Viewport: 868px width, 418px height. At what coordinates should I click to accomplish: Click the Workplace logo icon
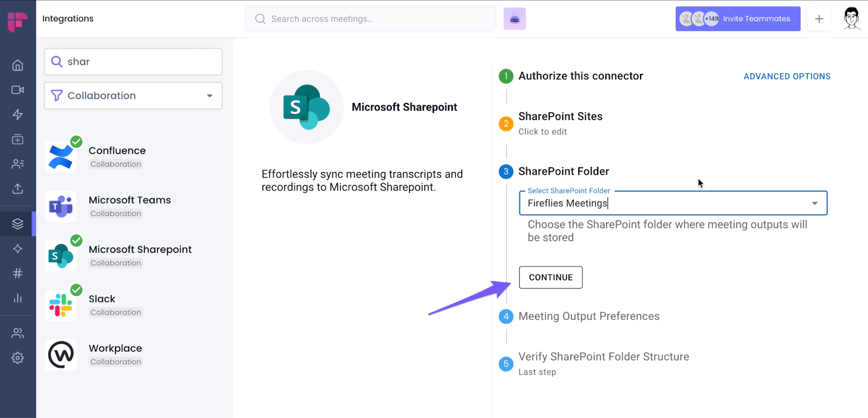(61, 355)
